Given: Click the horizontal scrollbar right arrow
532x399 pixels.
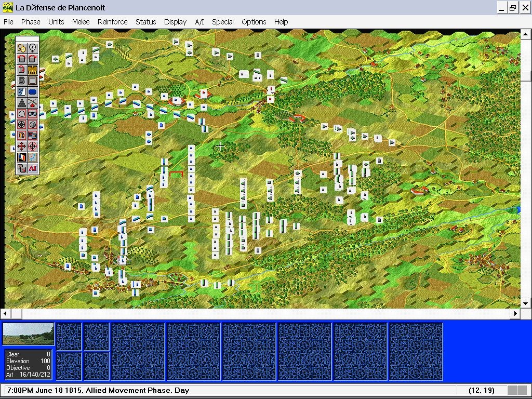Looking at the screenshot, I should [x=515, y=313].
